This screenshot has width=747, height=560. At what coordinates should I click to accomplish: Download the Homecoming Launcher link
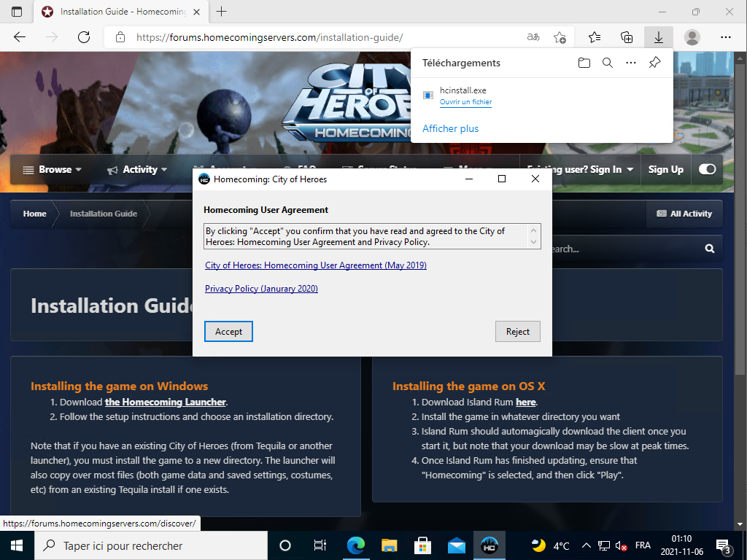coord(166,402)
